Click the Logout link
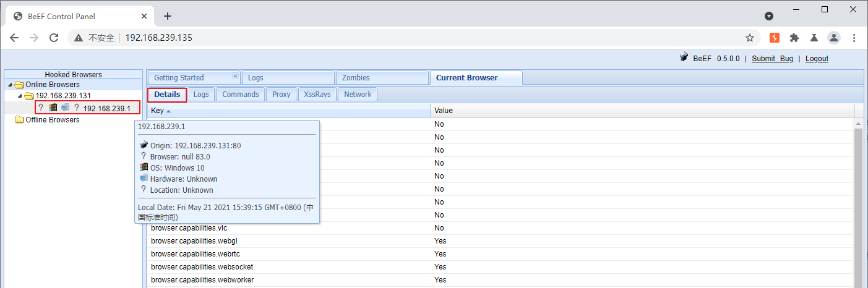Image resolution: width=868 pixels, height=288 pixels. point(817,59)
